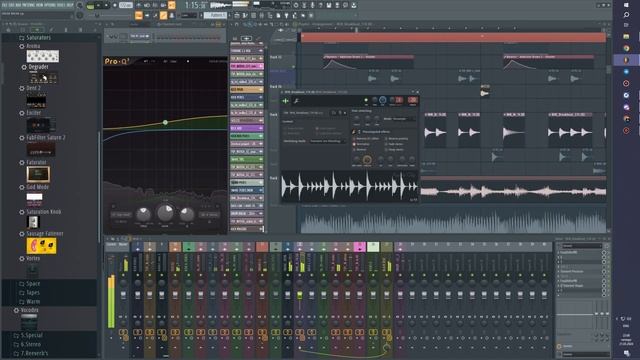Screen dimensions: 640x360
Task: Click the Stop button in the transport
Action: [x=107, y=5]
